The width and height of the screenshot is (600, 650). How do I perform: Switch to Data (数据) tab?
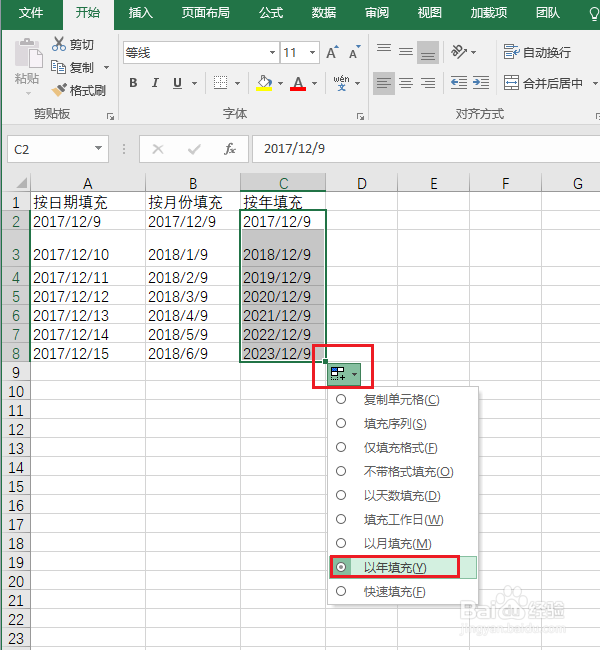324,13
